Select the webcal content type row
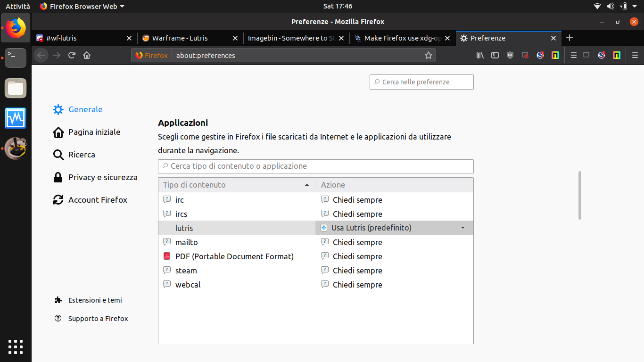The height and width of the screenshot is (362, 644). coord(237,285)
